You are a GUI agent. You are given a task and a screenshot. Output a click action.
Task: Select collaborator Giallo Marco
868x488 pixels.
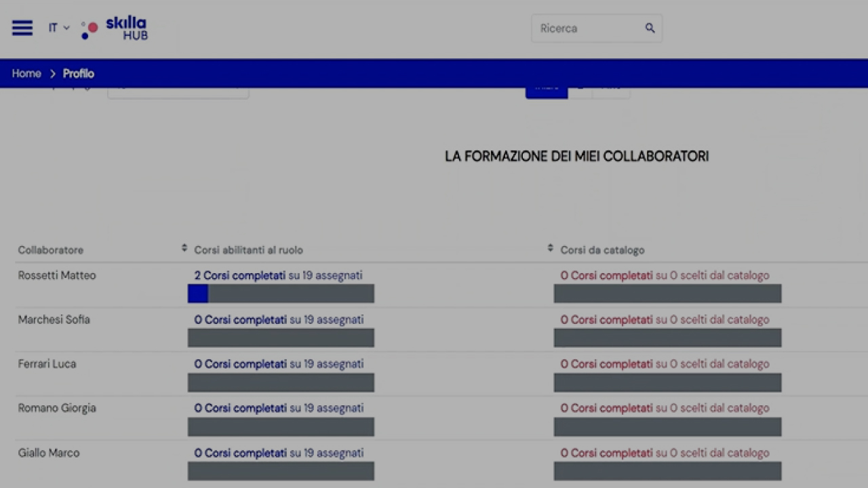click(x=49, y=453)
